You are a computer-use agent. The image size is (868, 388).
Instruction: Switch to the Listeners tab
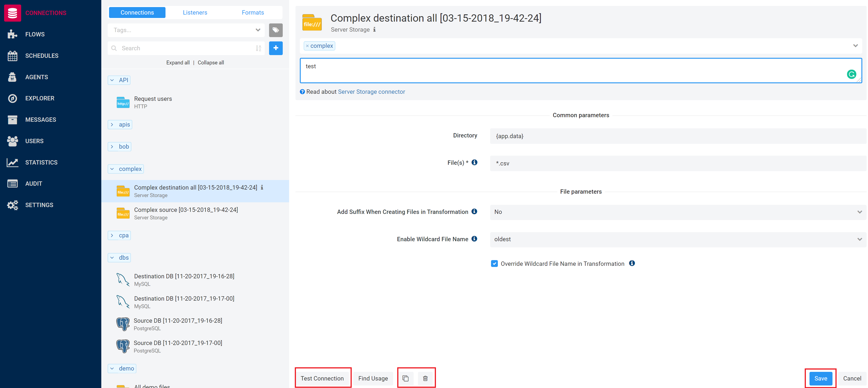195,13
